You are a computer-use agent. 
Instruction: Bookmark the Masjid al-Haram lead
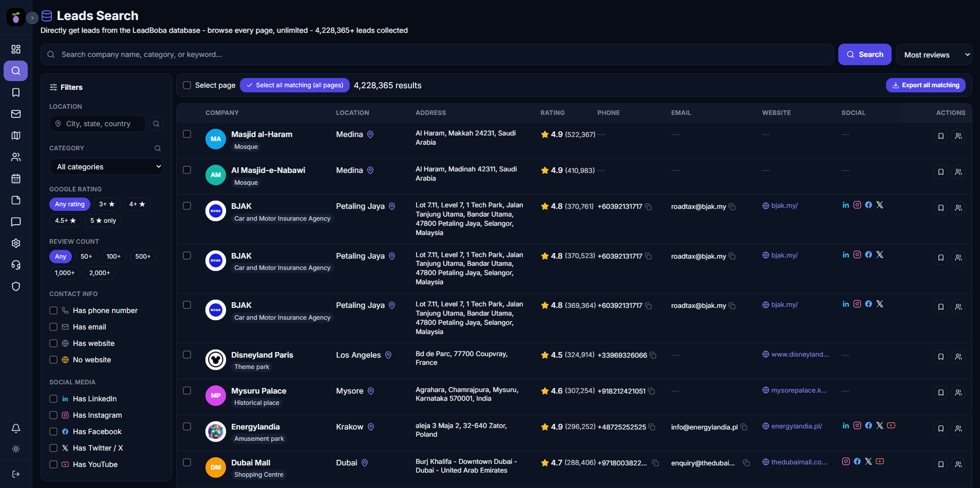[x=940, y=136]
